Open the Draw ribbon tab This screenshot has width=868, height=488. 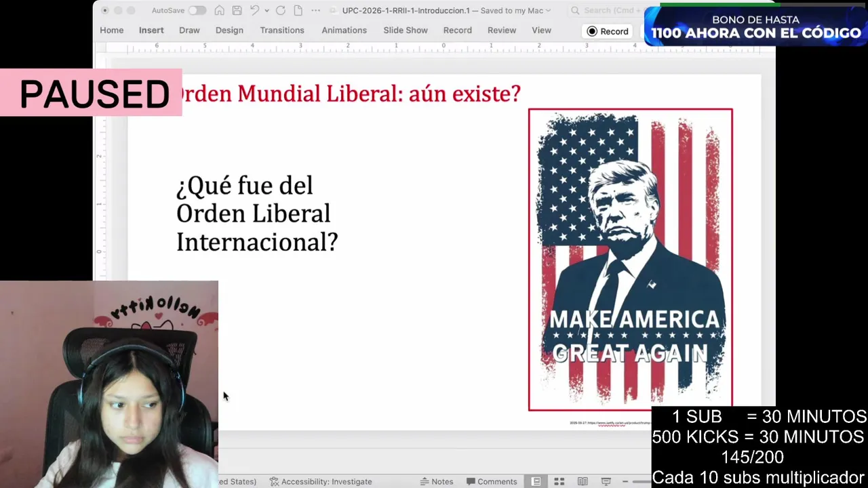click(189, 30)
